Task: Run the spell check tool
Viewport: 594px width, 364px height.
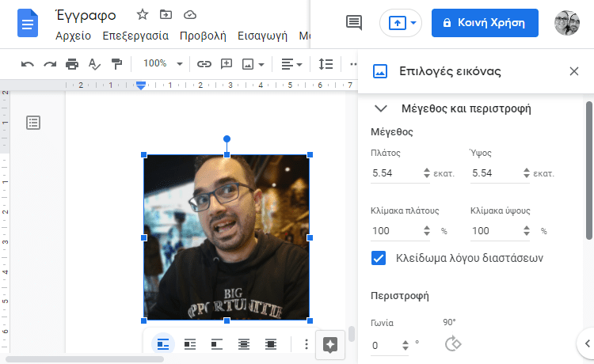Action: (x=94, y=64)
